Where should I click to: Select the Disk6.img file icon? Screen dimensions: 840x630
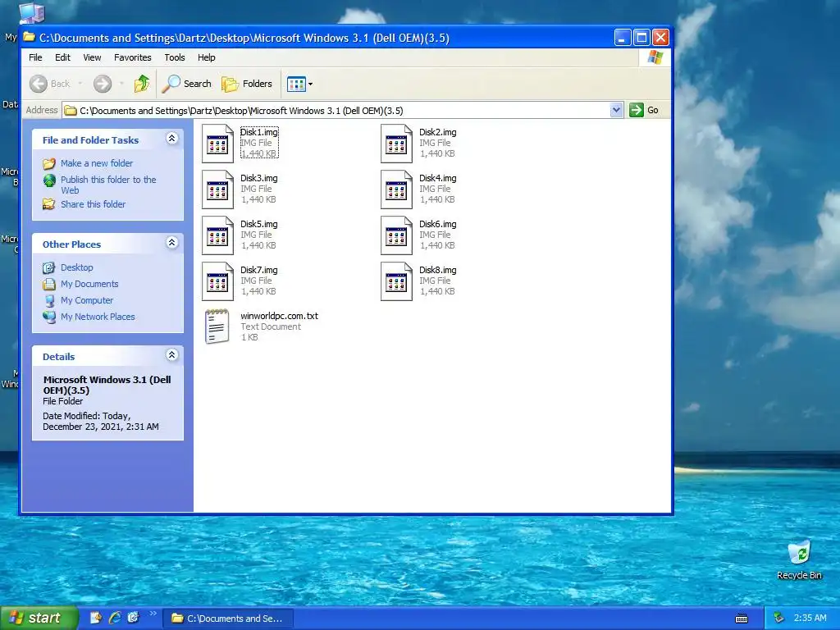click(396, 235)
